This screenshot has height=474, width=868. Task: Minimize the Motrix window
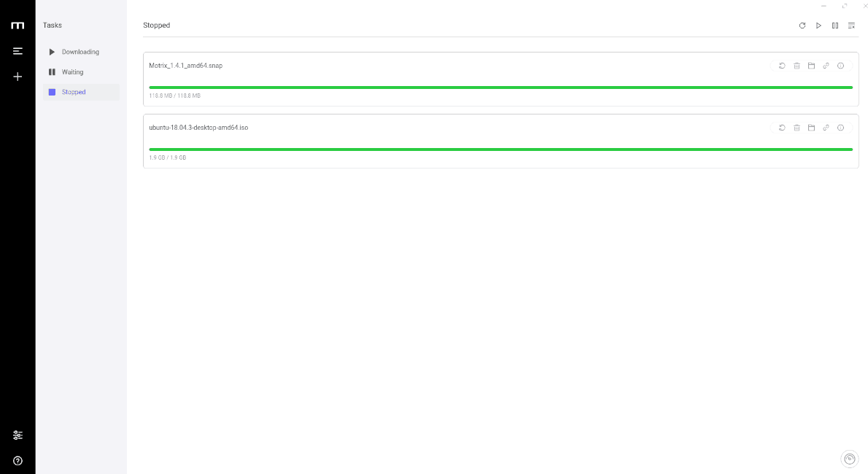click(x=824, y=6)
